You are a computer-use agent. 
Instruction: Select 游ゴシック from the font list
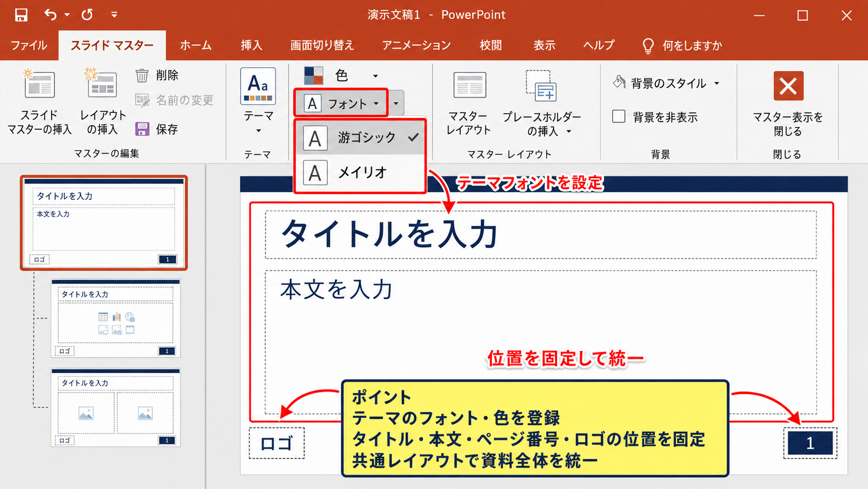360,138
